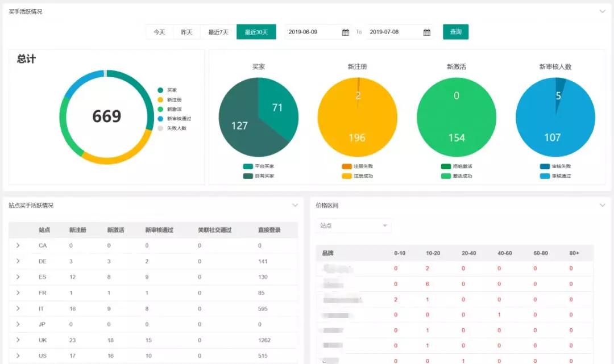Toggle the 新审核通过 legend entry
The width and height of the screenshot is (614, 364).
click(175, 119)
